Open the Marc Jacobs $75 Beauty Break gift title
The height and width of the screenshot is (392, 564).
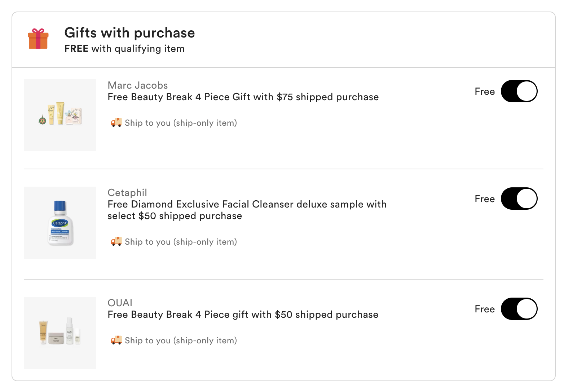point(243,97)
